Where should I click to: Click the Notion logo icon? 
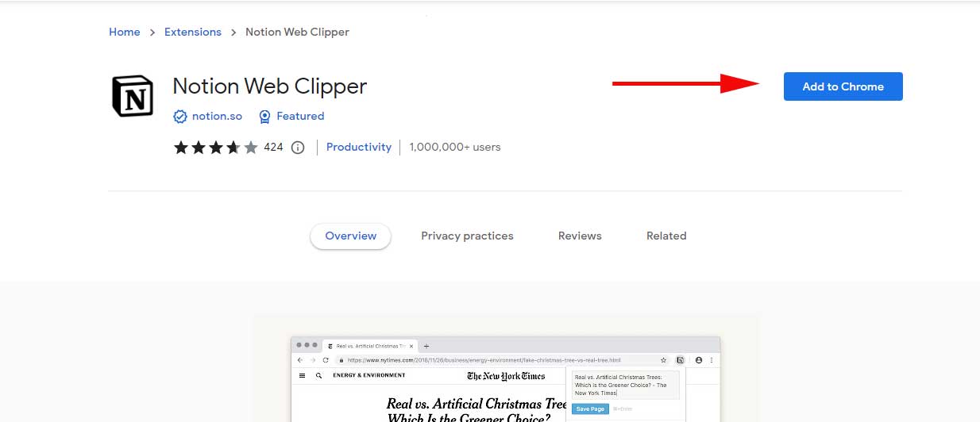pyautogui.click(x=133, y=96)
